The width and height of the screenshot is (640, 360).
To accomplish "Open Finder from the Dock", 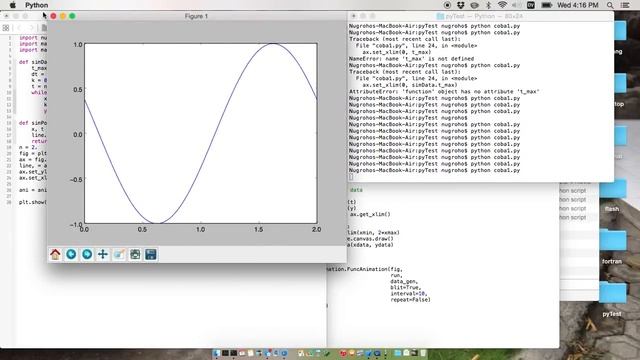I will [x=216, y=353].
